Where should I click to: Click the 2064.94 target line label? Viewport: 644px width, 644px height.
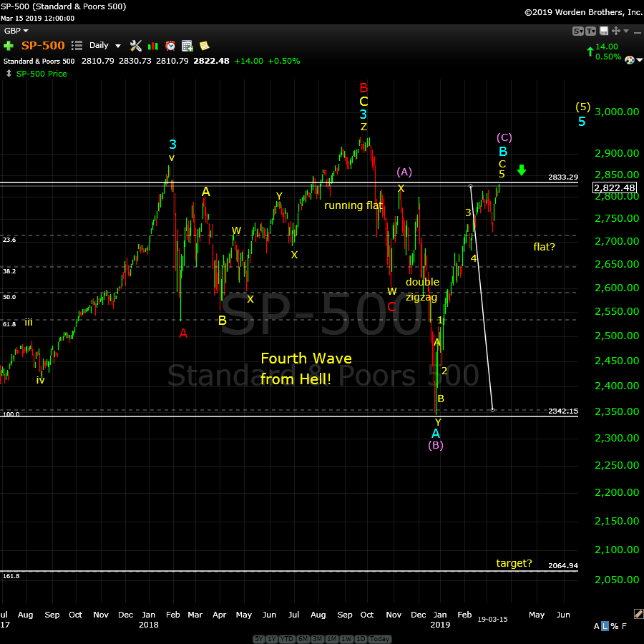tap(563, 565)
